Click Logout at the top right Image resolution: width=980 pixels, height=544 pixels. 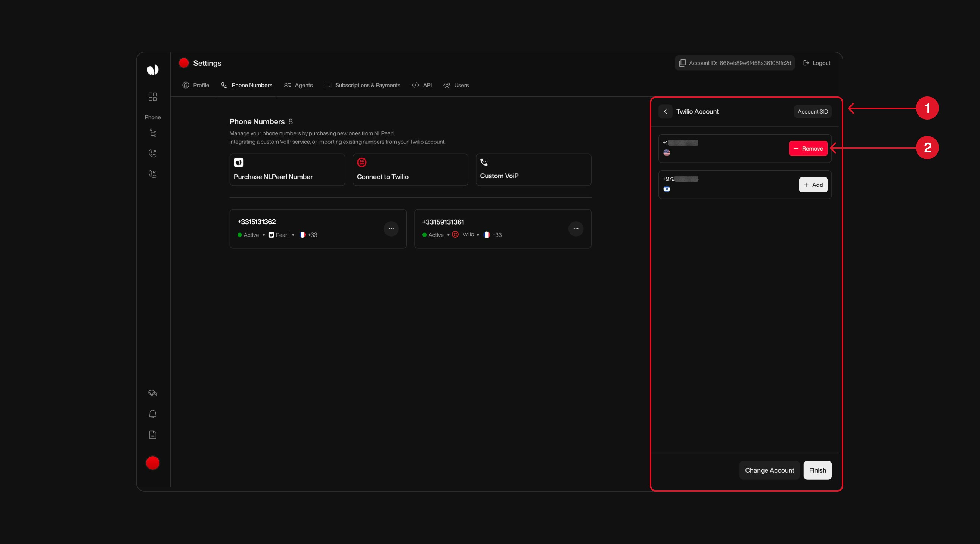pos(817,63)
